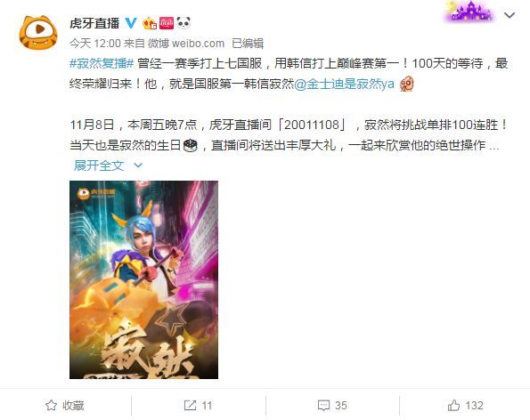530x420 pixels.
Task: Open the 寂然 poster image thumbnail
Action: tap(143, 279)
